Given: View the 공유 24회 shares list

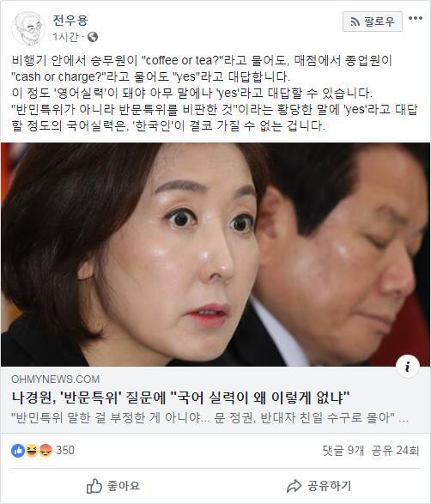Looking at the screenshot, I should pyautogui.click(x=395, y=450).
